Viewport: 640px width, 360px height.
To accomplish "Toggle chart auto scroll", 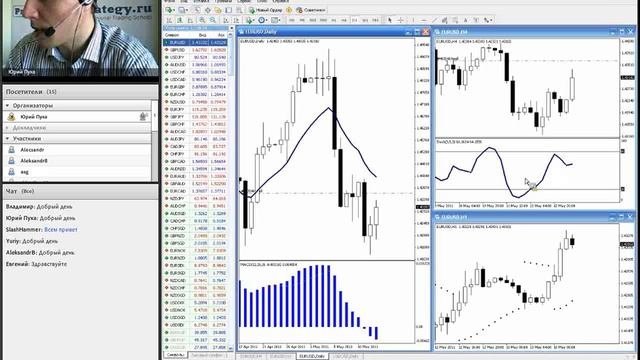I will coord(226,20).
